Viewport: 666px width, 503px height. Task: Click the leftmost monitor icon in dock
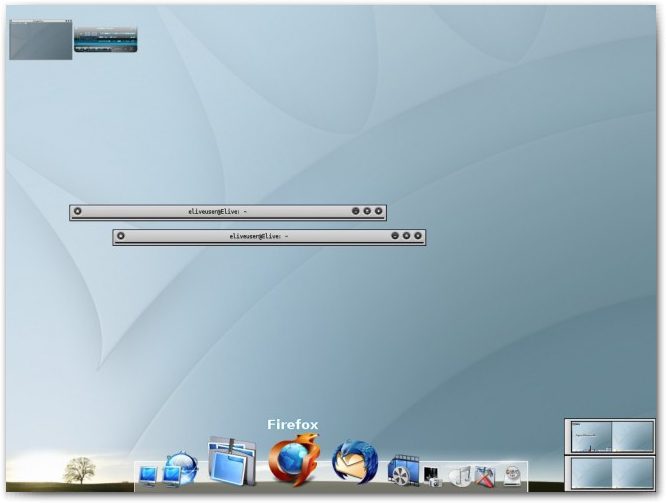tap(149, 475)
